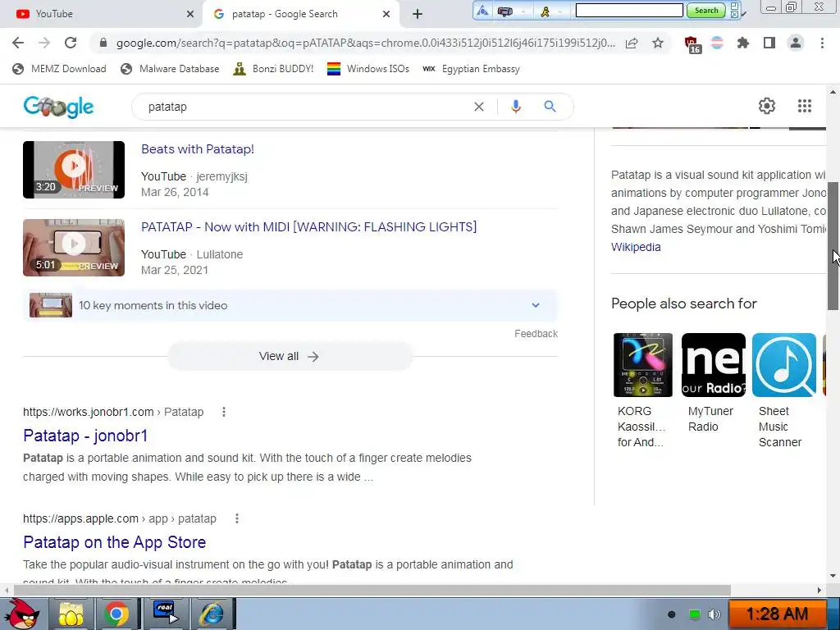Image resolution: width=840 pixels, height=630 pixels.
Task: Click the Feedback link under videos
Action: coord(536,334)
